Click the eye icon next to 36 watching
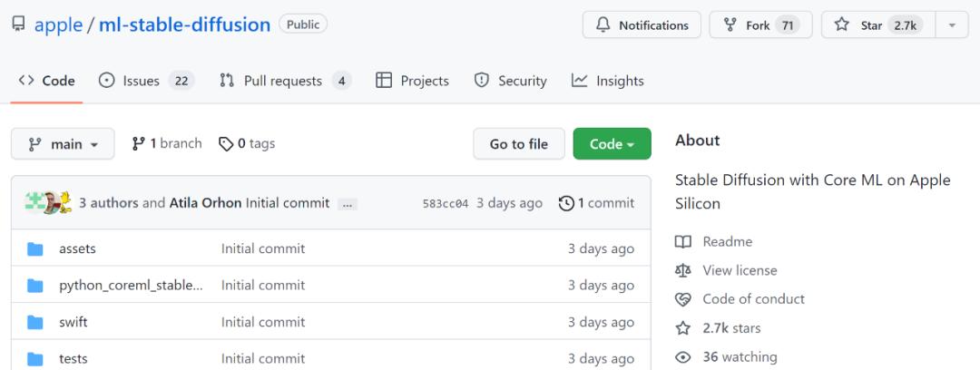The width and height of the screenshot is (980, 370). 683,356
